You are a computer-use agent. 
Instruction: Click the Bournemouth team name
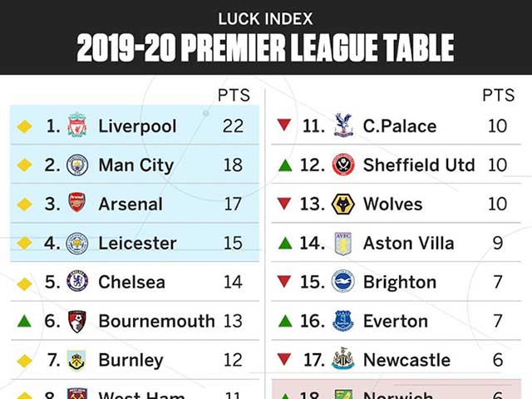(x=156, y=321)
